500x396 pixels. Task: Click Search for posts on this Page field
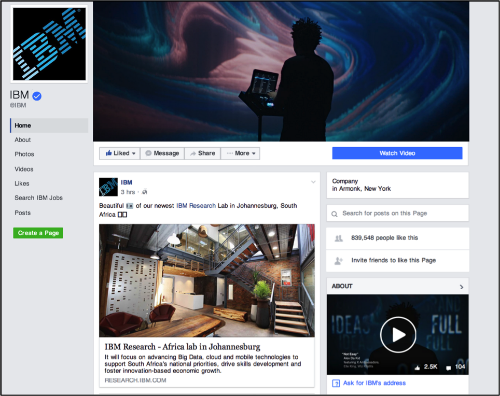(x=397, y=213)
